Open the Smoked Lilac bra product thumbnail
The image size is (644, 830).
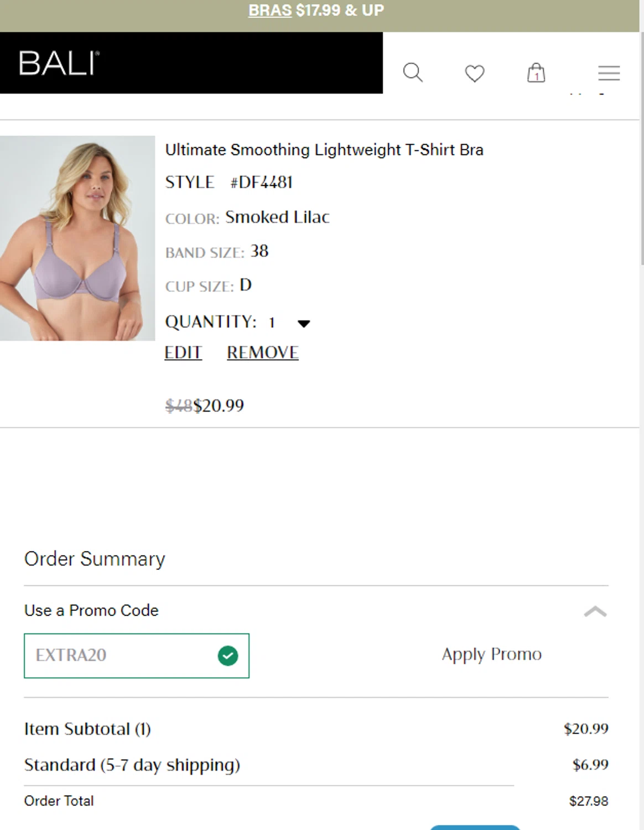click(77, 238)
